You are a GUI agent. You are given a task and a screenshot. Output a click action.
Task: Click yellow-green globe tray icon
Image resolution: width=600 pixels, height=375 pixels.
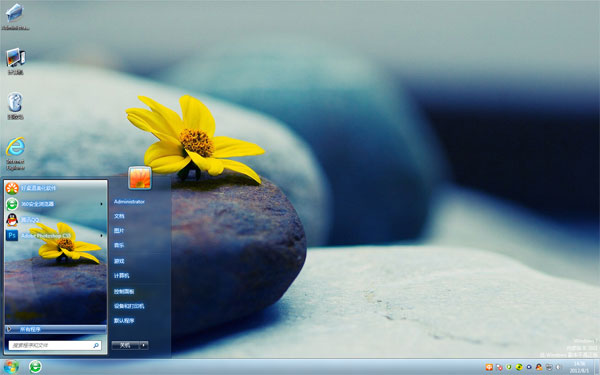click(519, 367)
